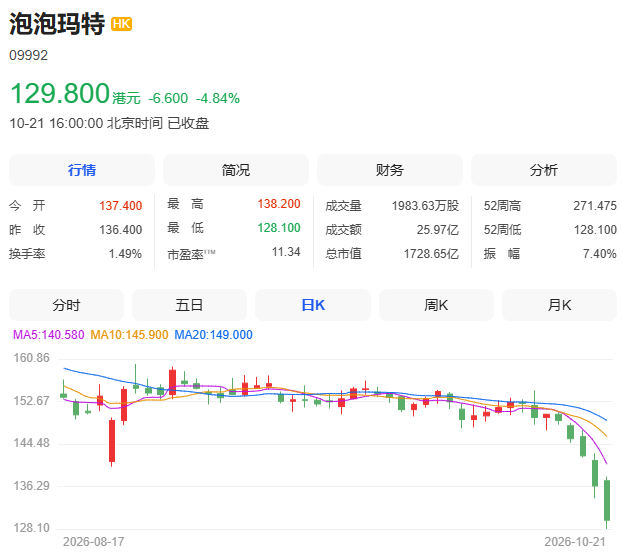Show the 分时 chart

(x=66, y=305)
